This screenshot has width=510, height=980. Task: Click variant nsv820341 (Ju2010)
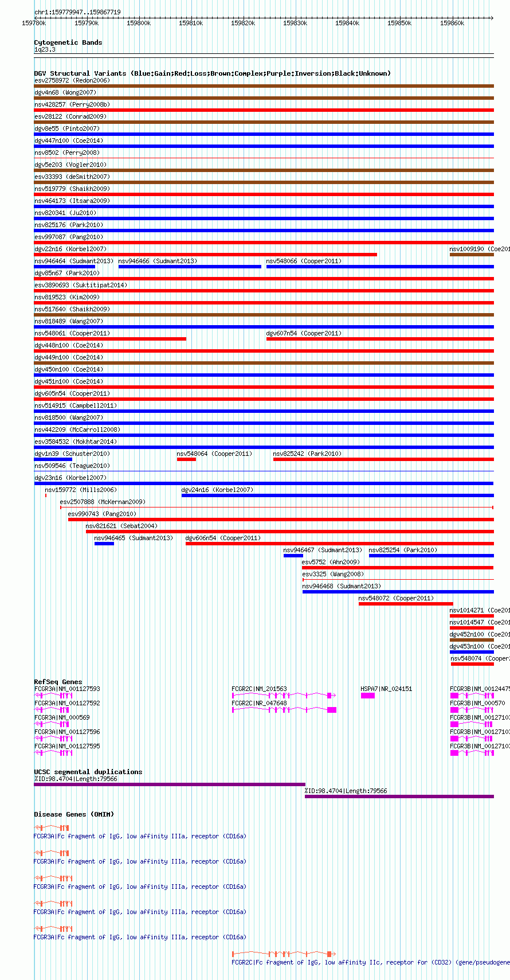(x=65, y=213)
